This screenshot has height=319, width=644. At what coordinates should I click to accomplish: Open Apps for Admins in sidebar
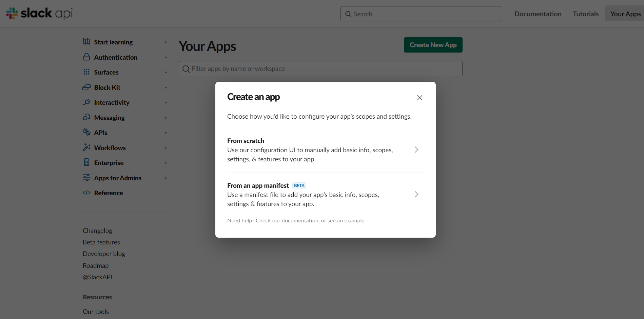[x=118, y=178]
